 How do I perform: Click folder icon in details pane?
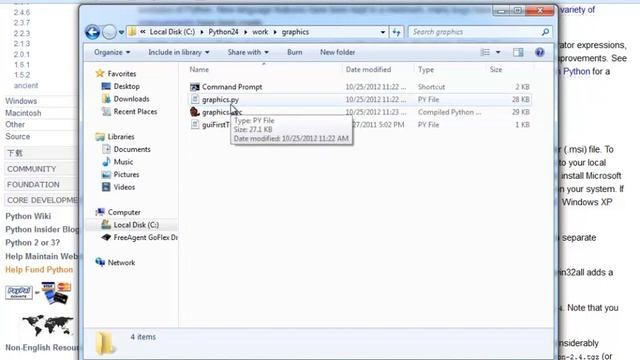[x=105, y=343]
